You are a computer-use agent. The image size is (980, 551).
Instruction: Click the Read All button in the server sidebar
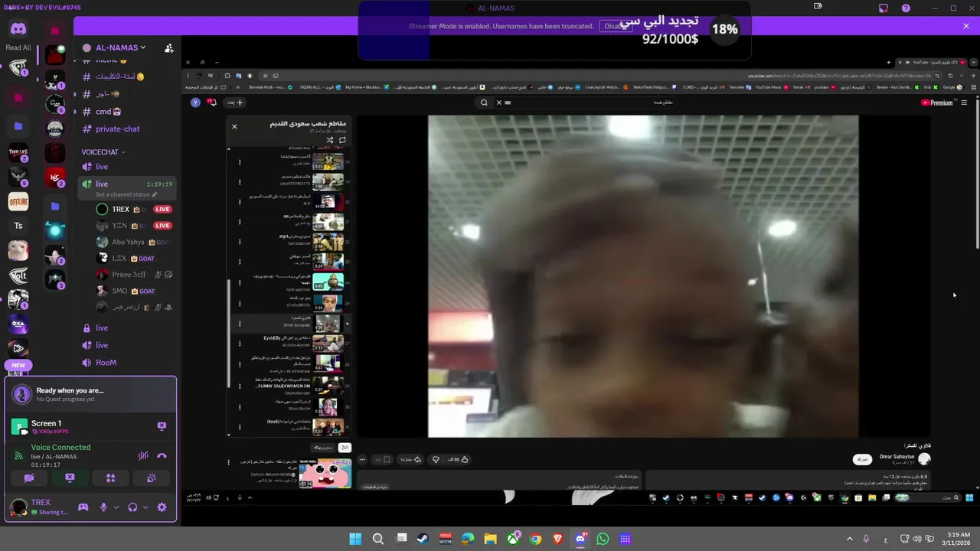(x=18, y=47)
